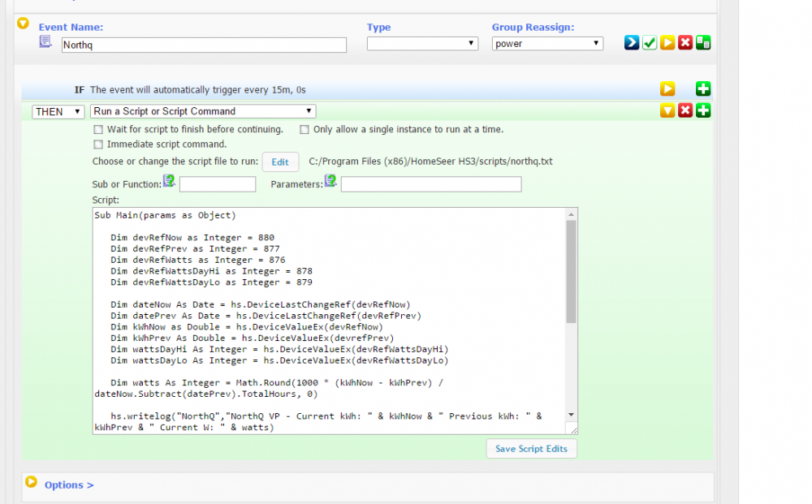This screenshot has width=812, height=504.
Task: Check Only allow a single instance to run
Action: pyautogui.click(x=304, y=129)
